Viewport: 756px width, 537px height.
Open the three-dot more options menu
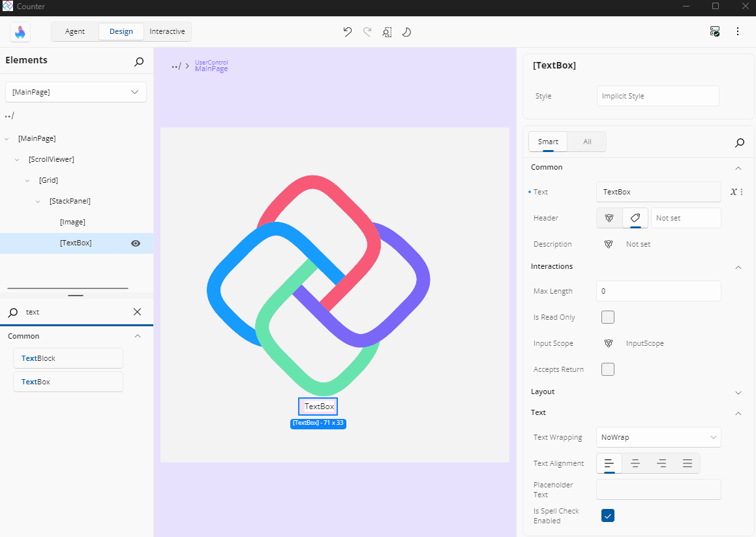point(738,31)
